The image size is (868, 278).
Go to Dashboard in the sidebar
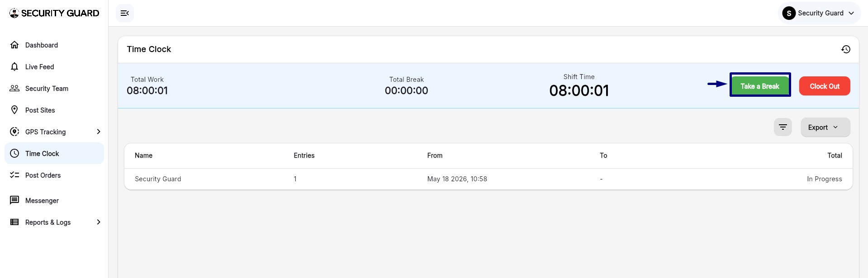click(54, 45)
